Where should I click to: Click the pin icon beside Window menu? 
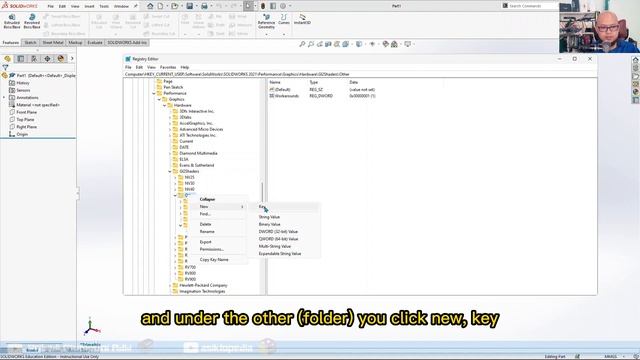[x=136, y=6]
